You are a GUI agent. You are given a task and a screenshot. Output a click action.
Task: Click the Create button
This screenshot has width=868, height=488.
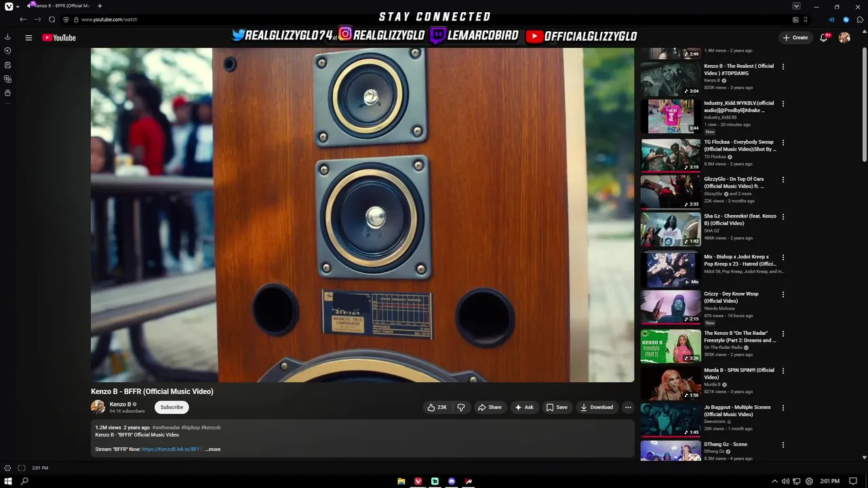(795, 38)
